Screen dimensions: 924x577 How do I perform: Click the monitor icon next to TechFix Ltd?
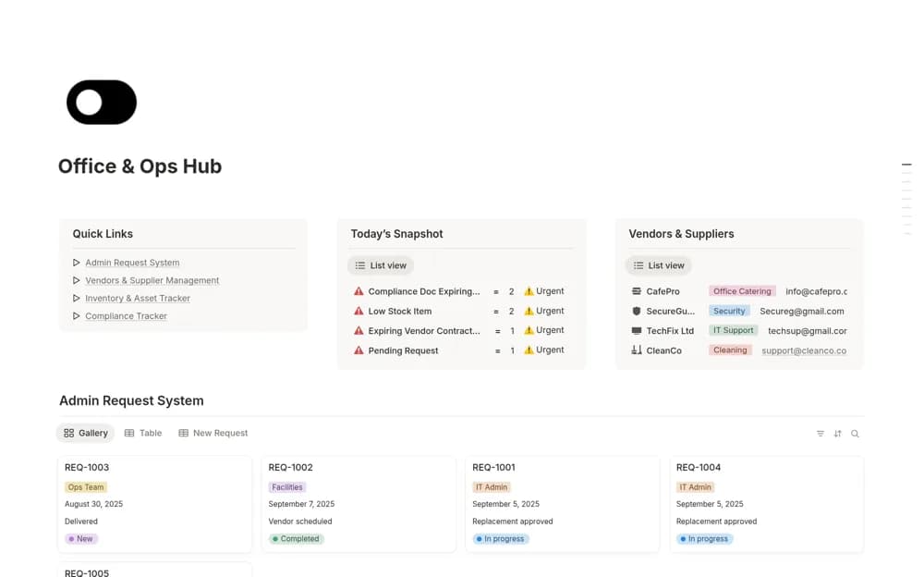point(637,330)
